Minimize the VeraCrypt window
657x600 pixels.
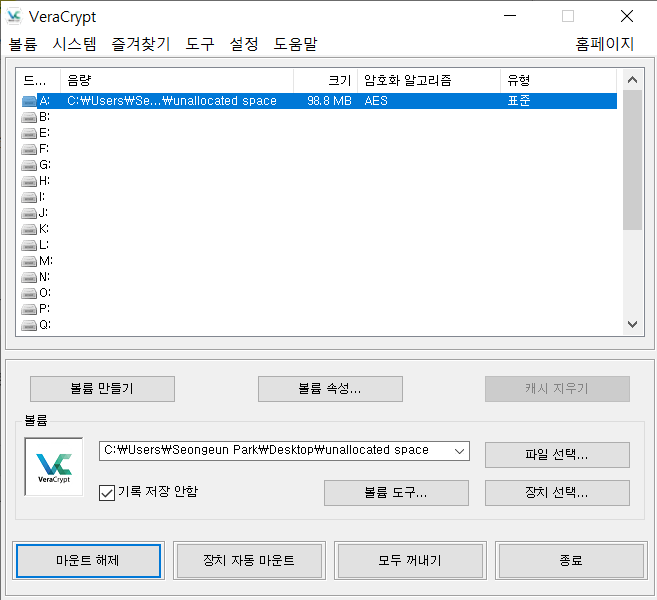pyautogui.click(x=510, y=16)
